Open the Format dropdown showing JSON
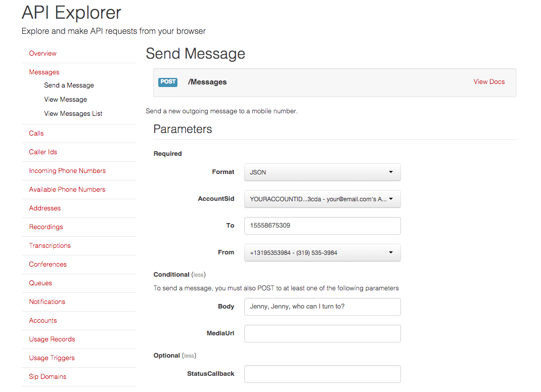541x392 pixels. (322, 172)
